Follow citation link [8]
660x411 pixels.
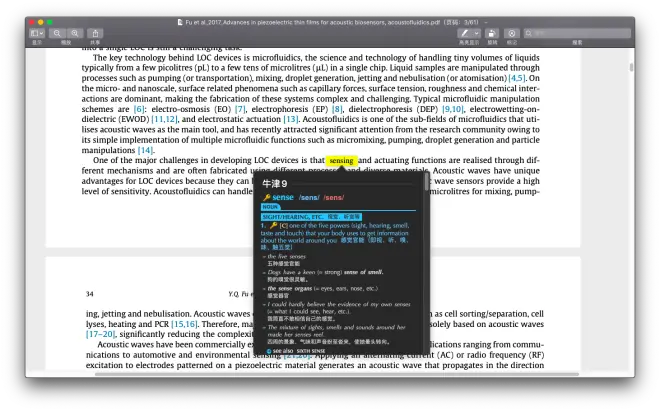337,109
